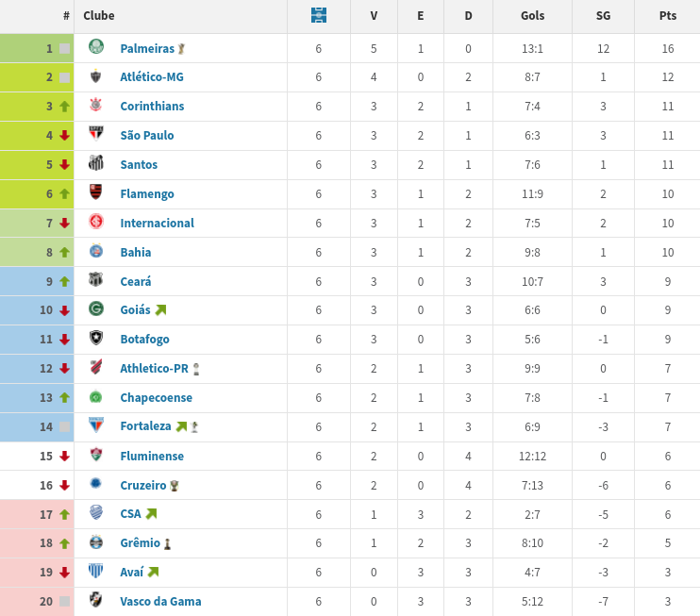Click the trophy icon next to Cruzeiro
The height and width of the screenshot is (616, 700).
click(x=175, y=486)
